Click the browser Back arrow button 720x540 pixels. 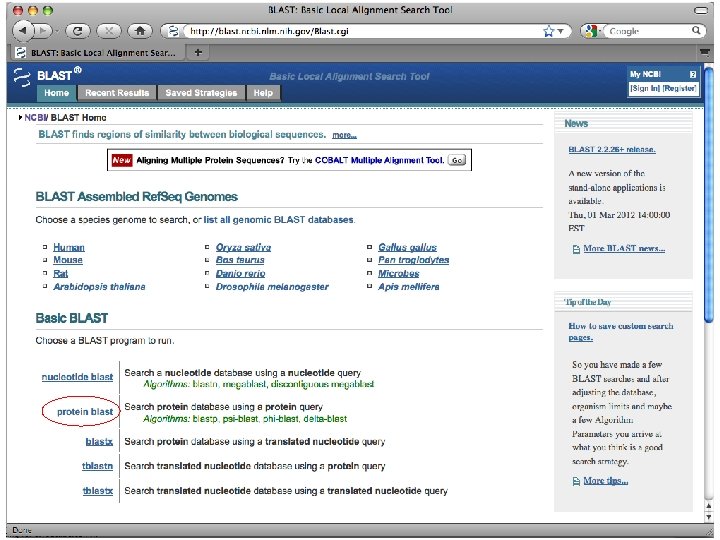tap(23, 31)
